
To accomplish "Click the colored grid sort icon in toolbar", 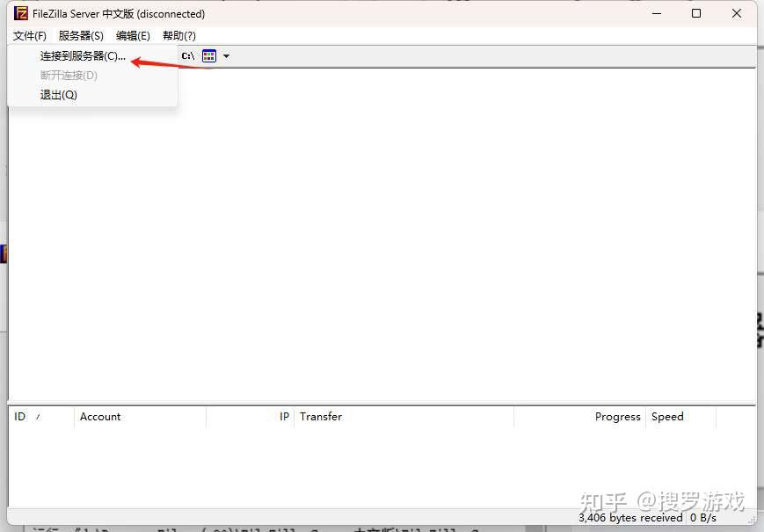I will point(209,56).
